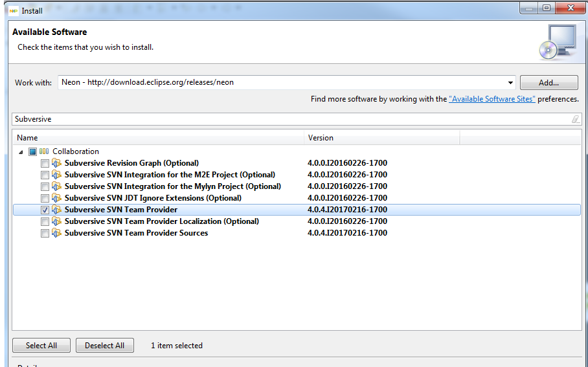588x367 pixels.
Task: Select Subversive SVN JDT Ignore Extensions (Optional) text
Action: click(x=153, y=198)
